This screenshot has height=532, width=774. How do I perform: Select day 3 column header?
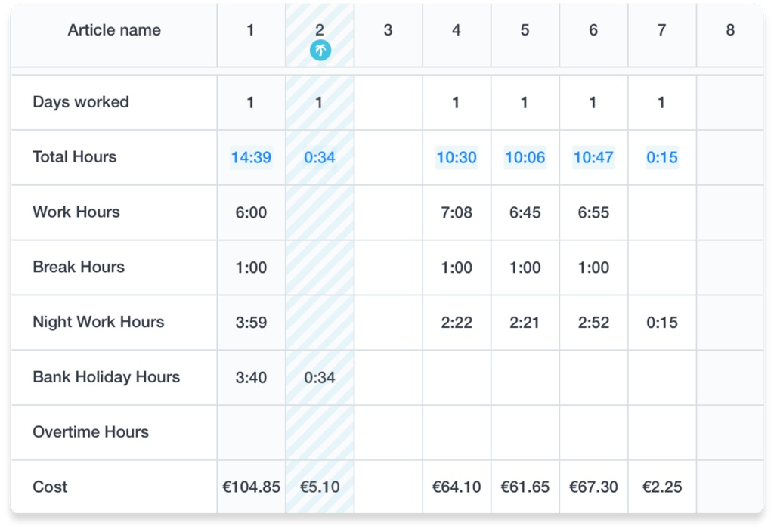[x=388, y=30]
